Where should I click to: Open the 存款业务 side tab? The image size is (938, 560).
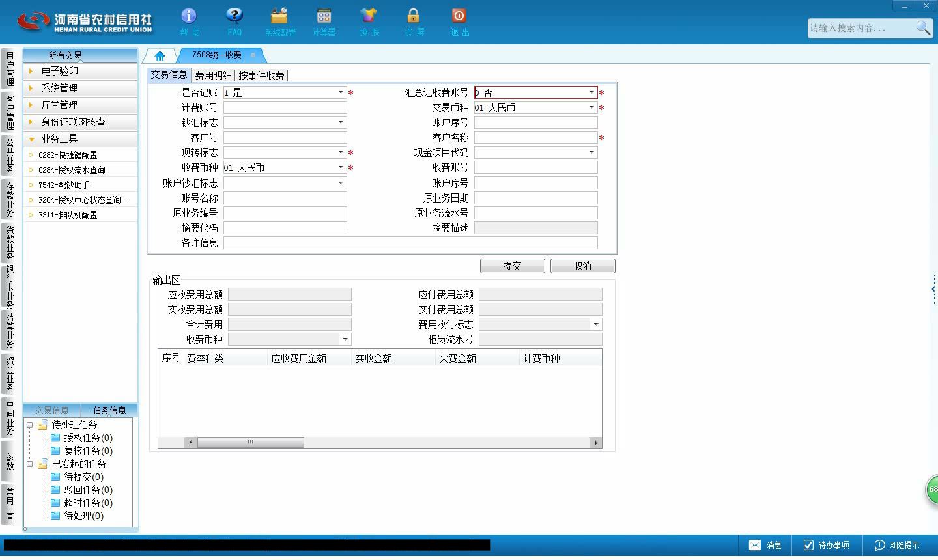coord(10,200)
